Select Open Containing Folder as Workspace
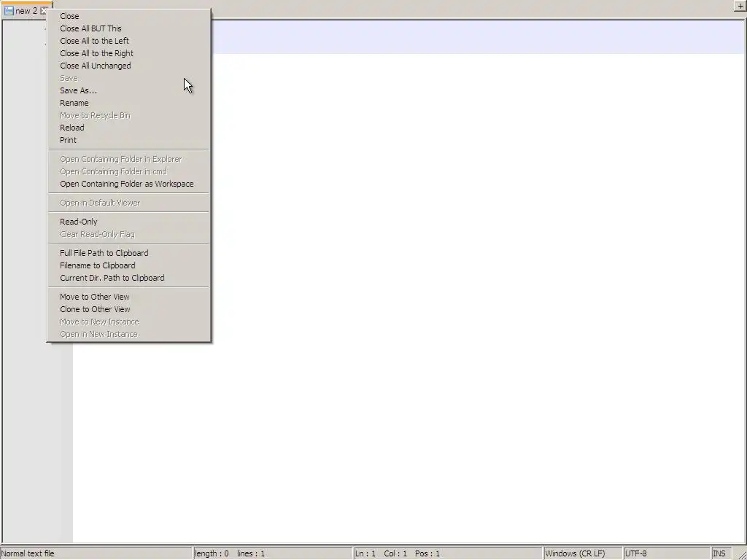 click(x=129, y=184)
